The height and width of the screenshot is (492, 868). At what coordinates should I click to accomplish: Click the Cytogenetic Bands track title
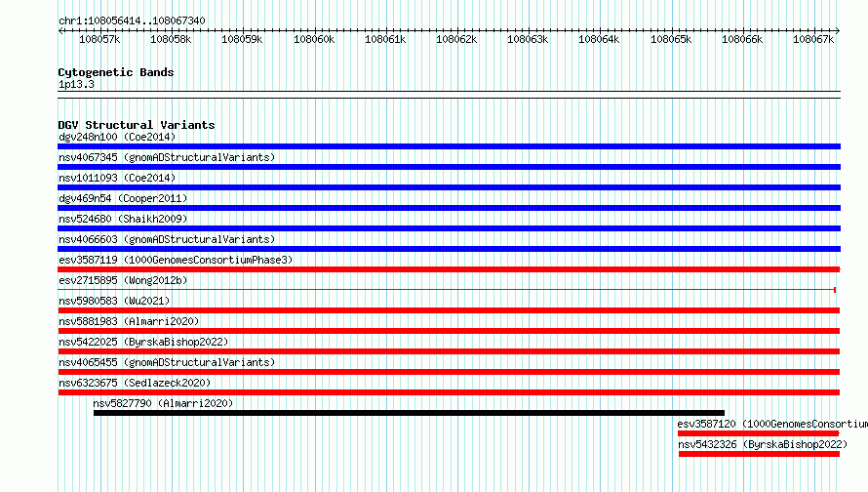(x=116, y=72)
